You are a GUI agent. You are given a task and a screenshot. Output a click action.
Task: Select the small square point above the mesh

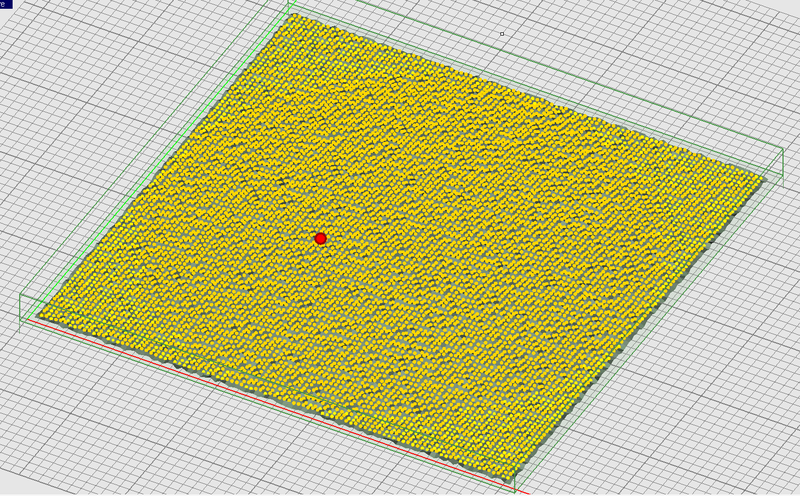502,34
